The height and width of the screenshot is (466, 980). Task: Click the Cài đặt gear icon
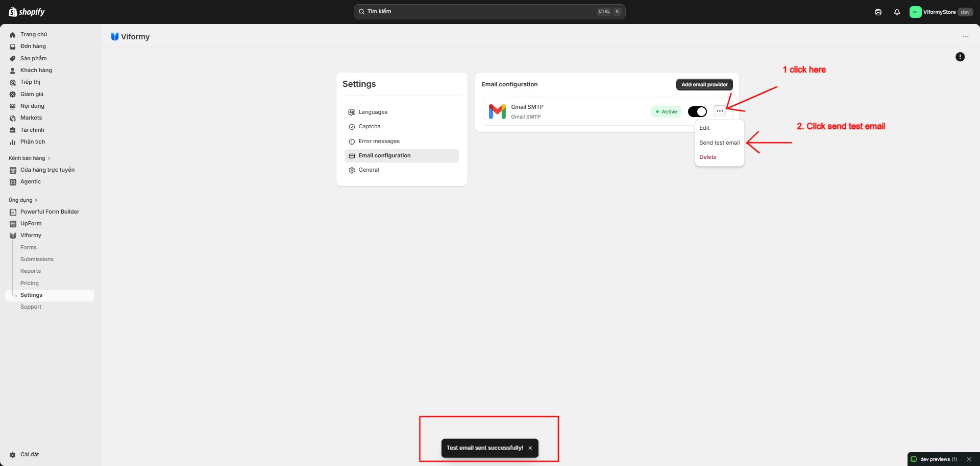(x=13, y=455)
